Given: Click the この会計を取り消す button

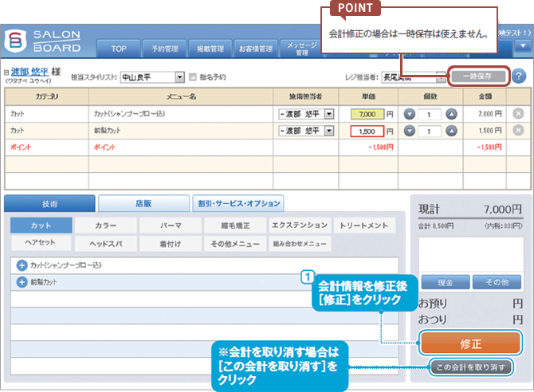Looking at the screenshot, I should coord(470,367).
